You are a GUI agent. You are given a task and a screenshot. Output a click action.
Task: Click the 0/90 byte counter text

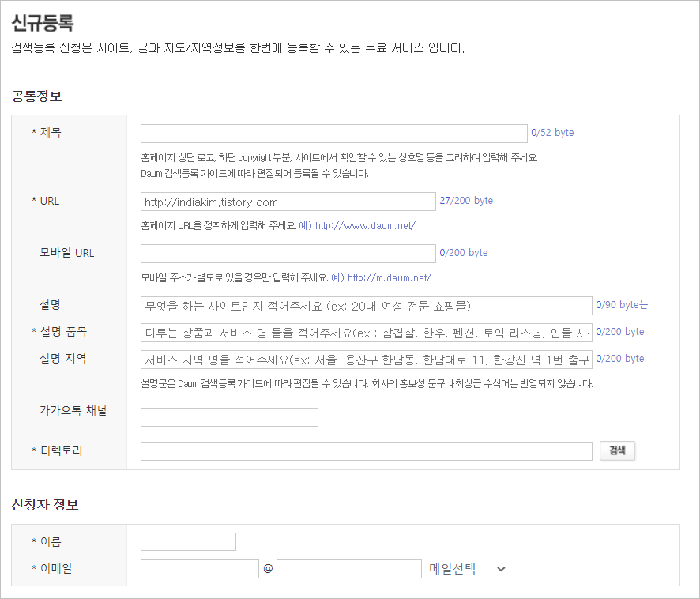[x=622, y=305]
